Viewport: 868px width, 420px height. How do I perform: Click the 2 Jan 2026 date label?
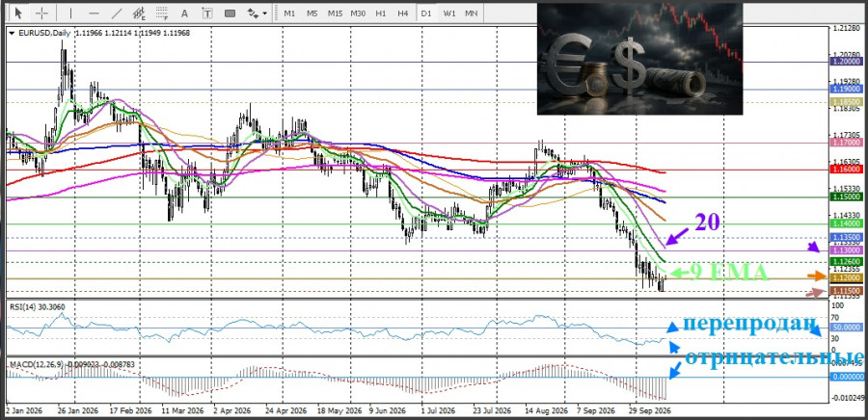[x=24, y=411]
